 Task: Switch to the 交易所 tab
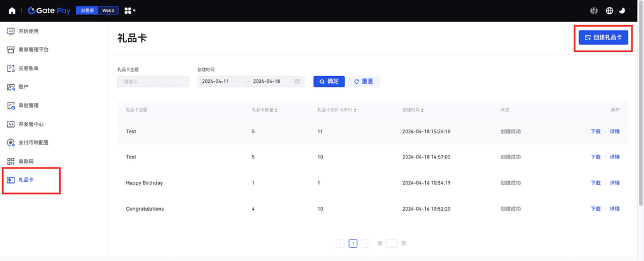tap(86, 11)
